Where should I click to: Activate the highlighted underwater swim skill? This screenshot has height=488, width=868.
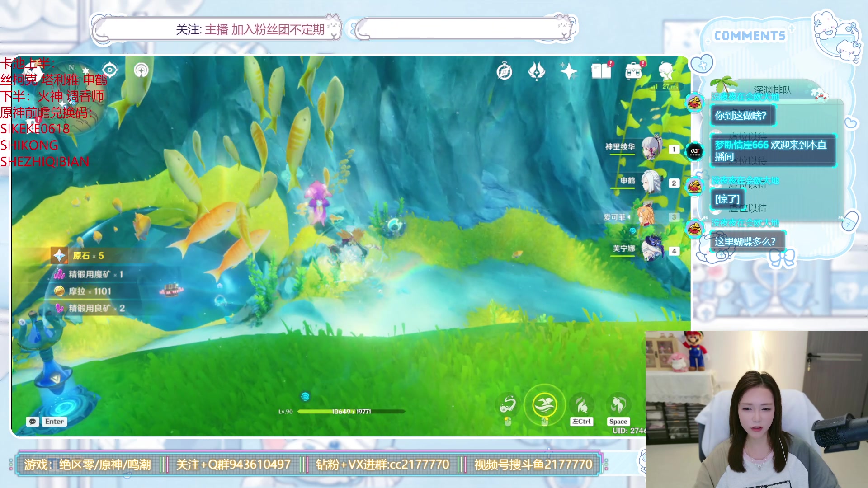point(545,404)
